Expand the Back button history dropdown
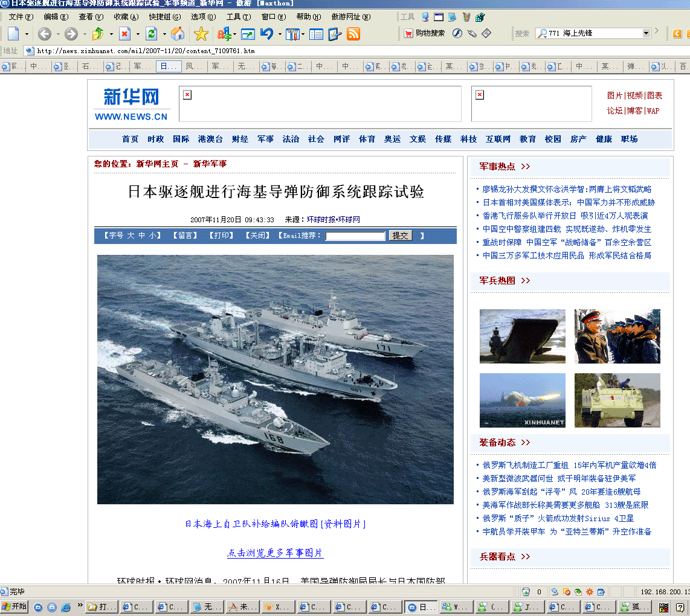 click(58, 34)
